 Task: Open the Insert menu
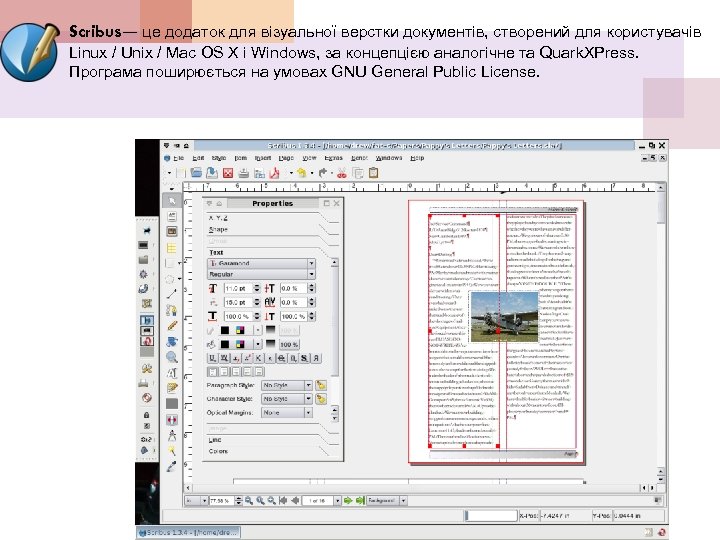(x=263, y=158)
